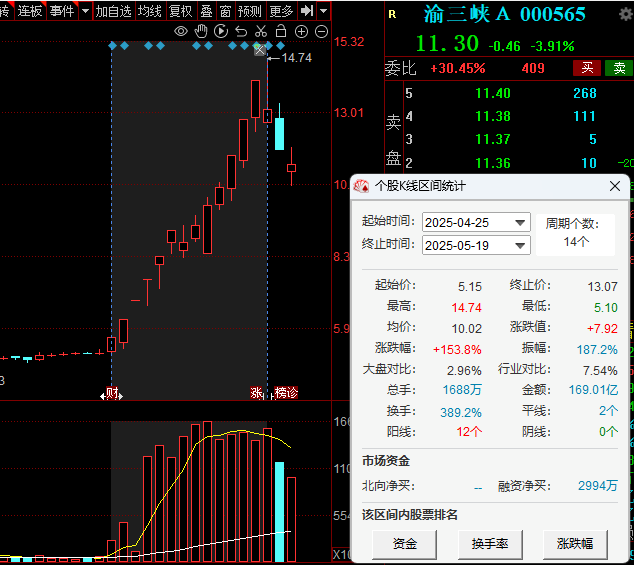Click the 财 marker below the chart
This screenshot has width=634, height=565.
click(112, 392)
